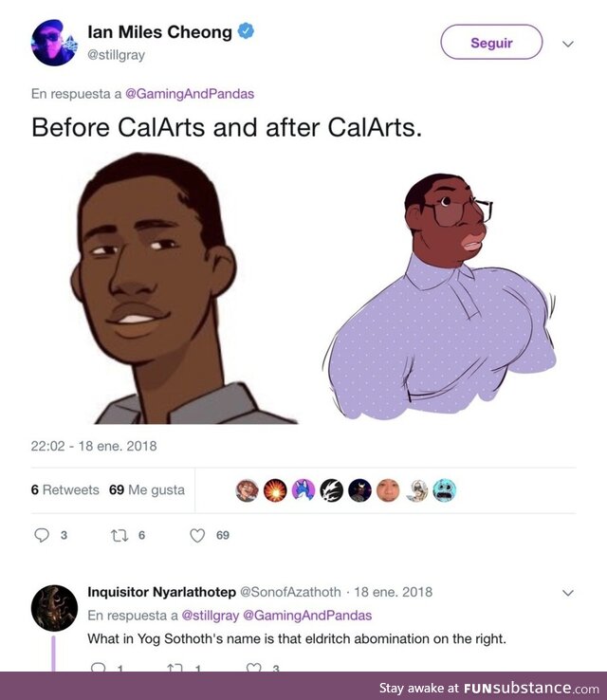The image size is (607, 700).
Task: Open the 69 Me gusta list
Action: point(147,490)
